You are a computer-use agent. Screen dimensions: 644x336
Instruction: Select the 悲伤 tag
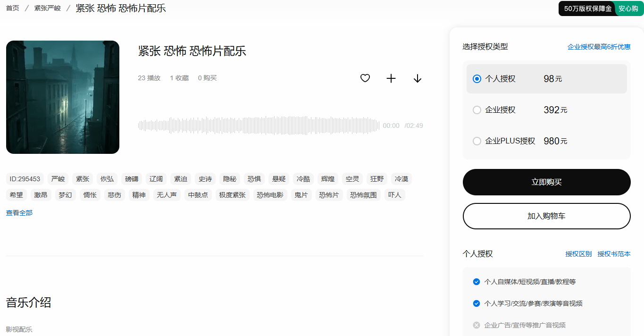pyautogui.click(x=115, y=195)
